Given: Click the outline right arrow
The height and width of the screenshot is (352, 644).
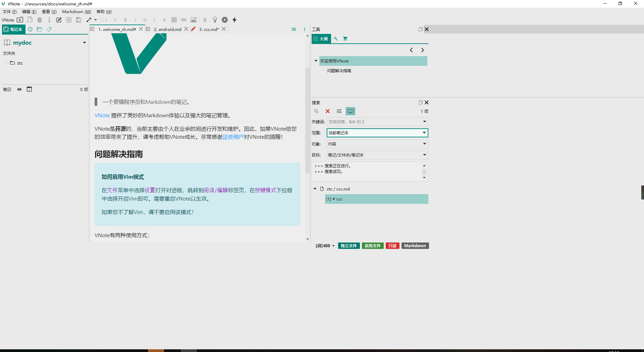Looking at the screenshot, I should click(x=423, y=50).
